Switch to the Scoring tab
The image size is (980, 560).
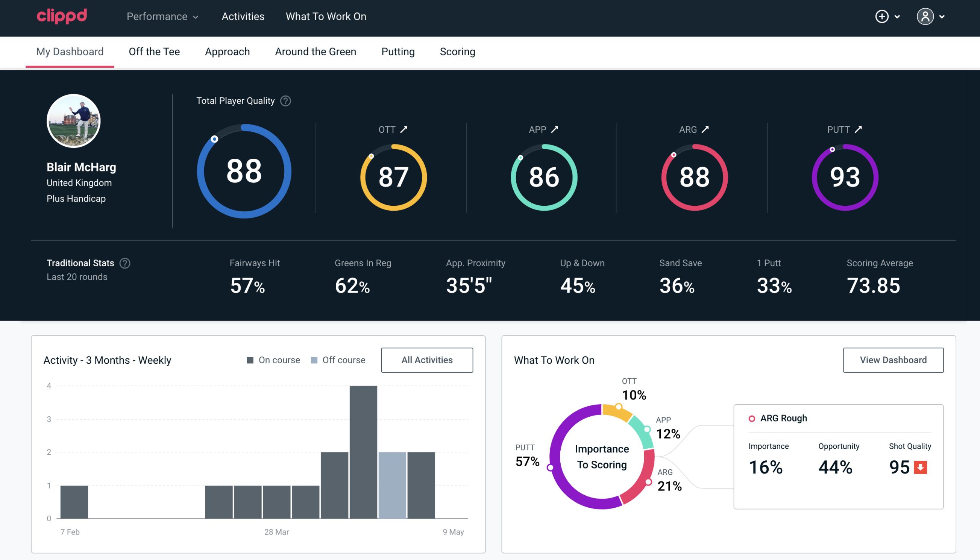click(x=458, y=51)
